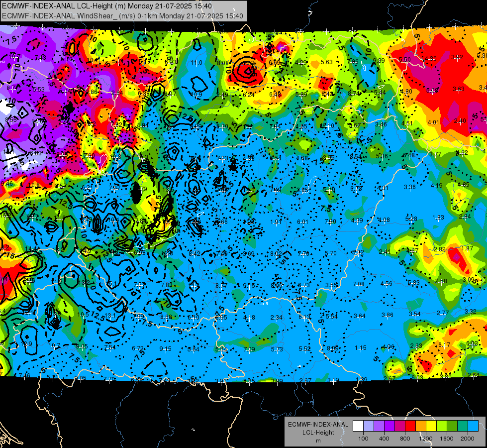Click legend label 'LCL-Height'
487x448 pixels.
[x=318, y=433]
